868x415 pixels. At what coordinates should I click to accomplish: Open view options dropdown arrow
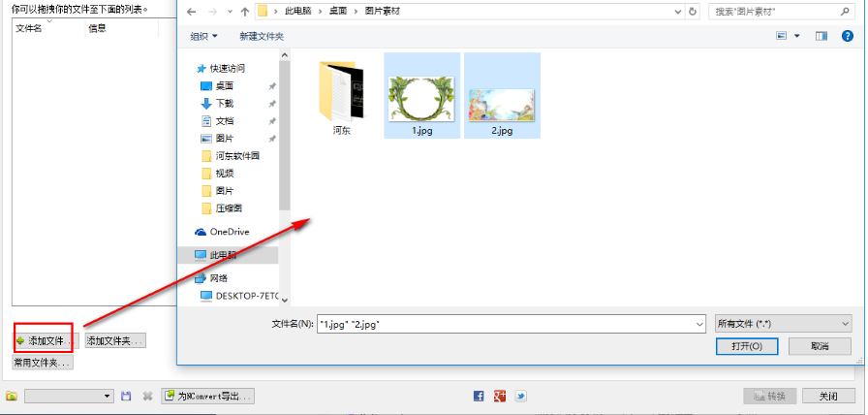[x=797, y=36]
